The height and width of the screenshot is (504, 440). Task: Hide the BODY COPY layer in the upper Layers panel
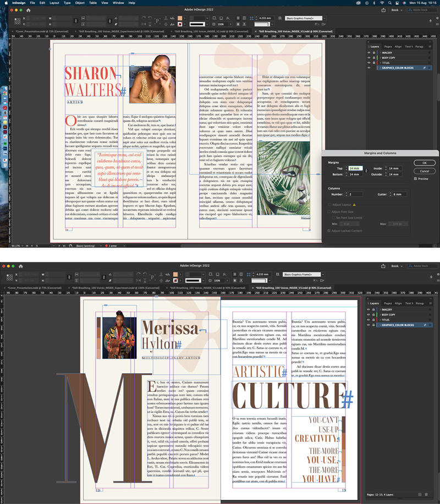[369, 58]
